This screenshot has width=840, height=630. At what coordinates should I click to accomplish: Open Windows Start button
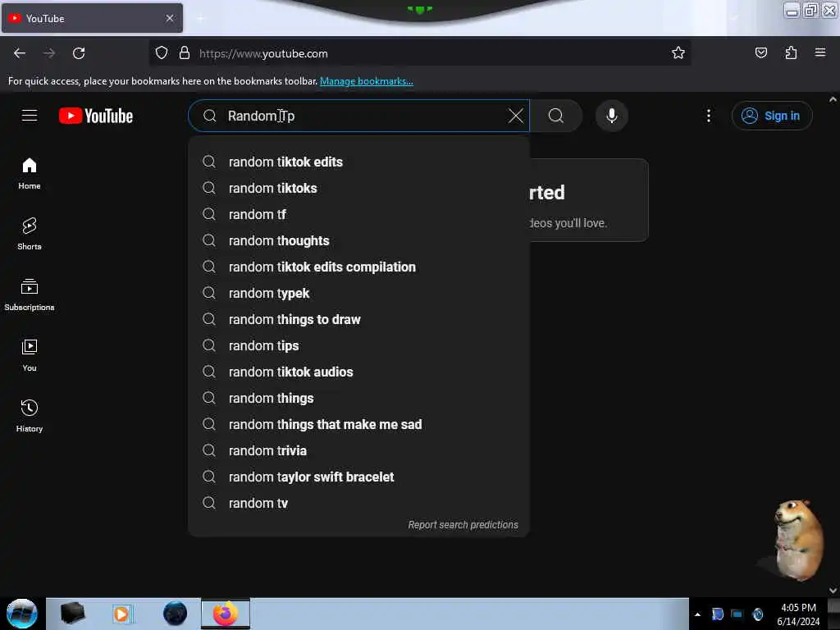point(22,614)
